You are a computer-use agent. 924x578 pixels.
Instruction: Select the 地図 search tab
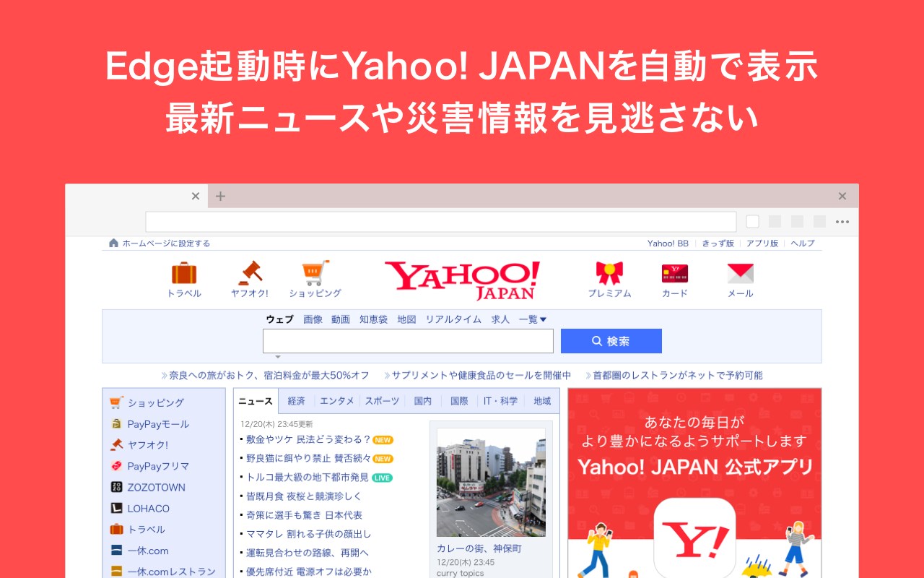(x=406, y=319)
